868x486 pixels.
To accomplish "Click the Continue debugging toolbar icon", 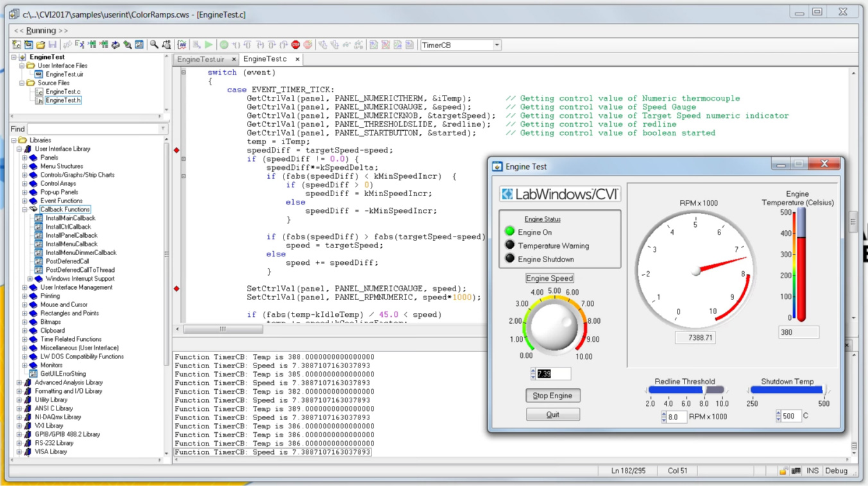I will (x=225, y=45).
